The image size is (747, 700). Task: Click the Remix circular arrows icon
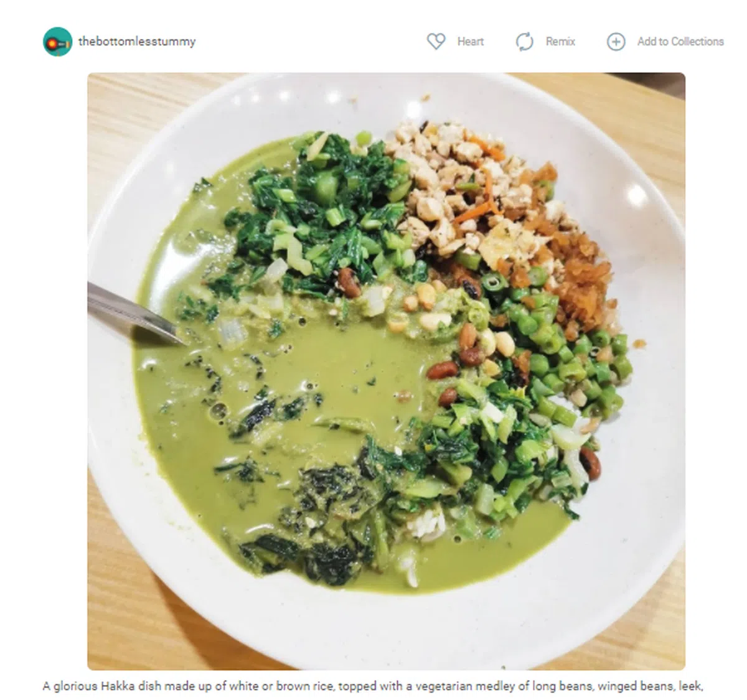point(525,42)
